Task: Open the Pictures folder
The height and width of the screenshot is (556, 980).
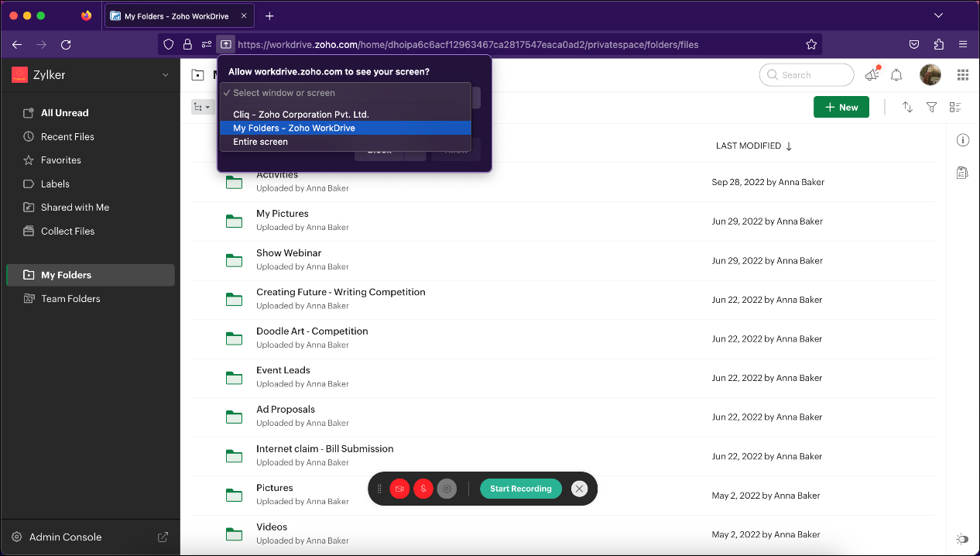Action: [x=275, y=488]
